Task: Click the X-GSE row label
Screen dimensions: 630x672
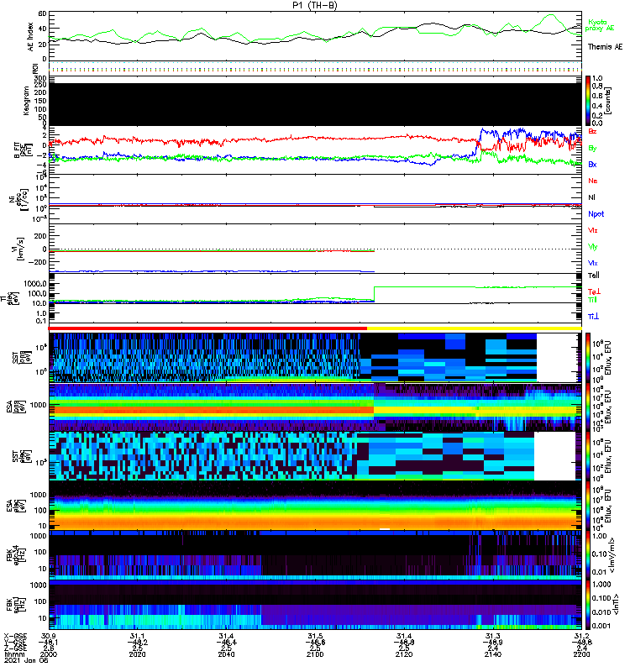Action: click(15, 636)
